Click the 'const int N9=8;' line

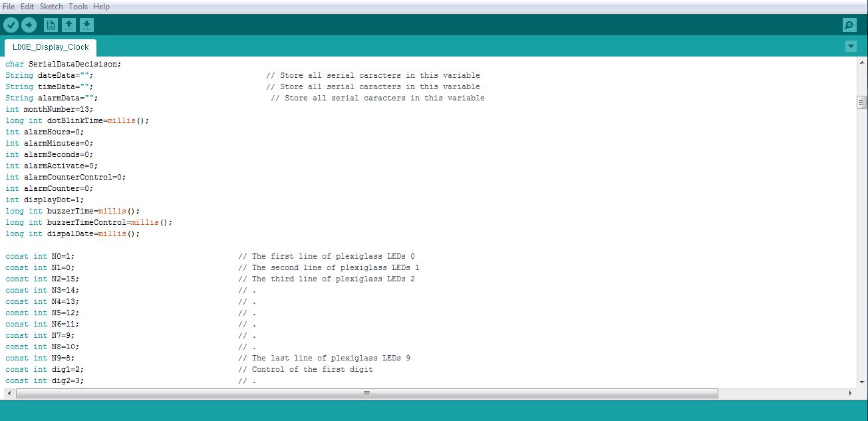[40, 358]
